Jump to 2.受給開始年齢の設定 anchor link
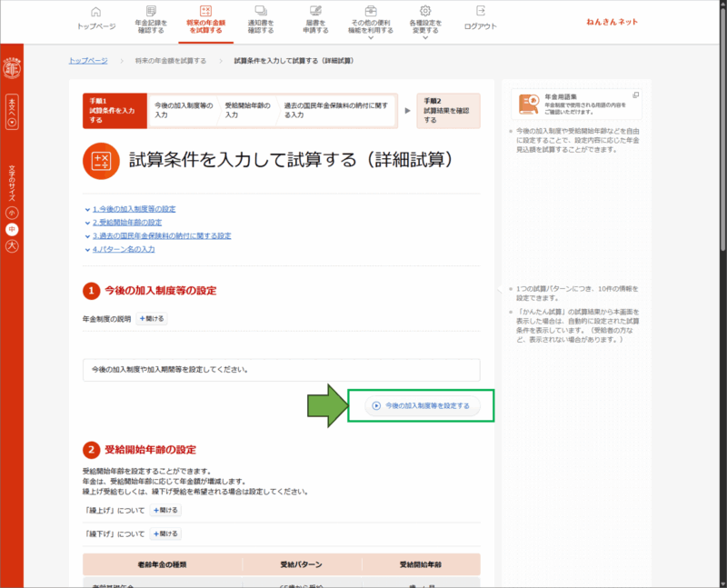This screenshot has height=588, width=727. tap(127, 222)
